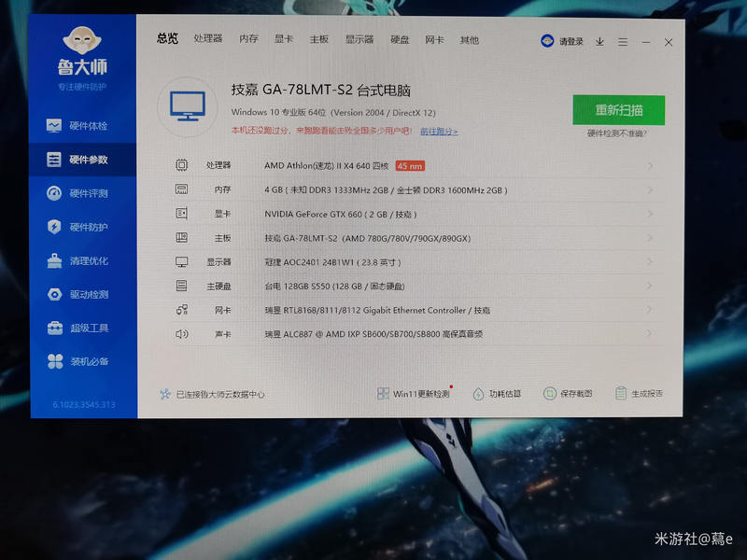The width and height of the screenshot is (747, 560).
Task: Click AMD Athlon II X4 640 text
Action: pos(326,166)
